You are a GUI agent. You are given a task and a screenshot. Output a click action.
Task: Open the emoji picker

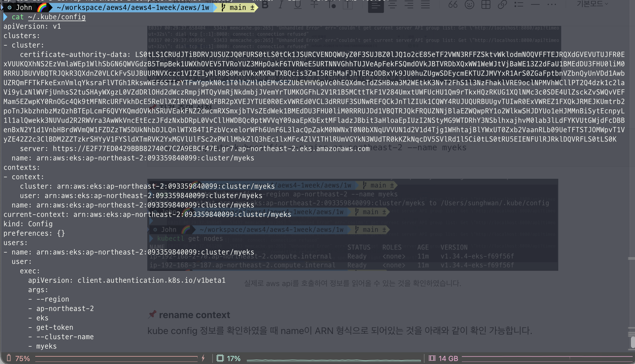click(x=469, y=4)
